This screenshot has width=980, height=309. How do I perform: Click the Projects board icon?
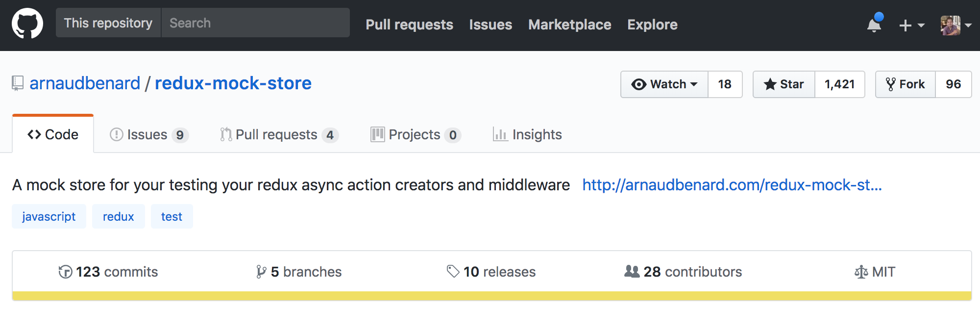pos(377,134)
